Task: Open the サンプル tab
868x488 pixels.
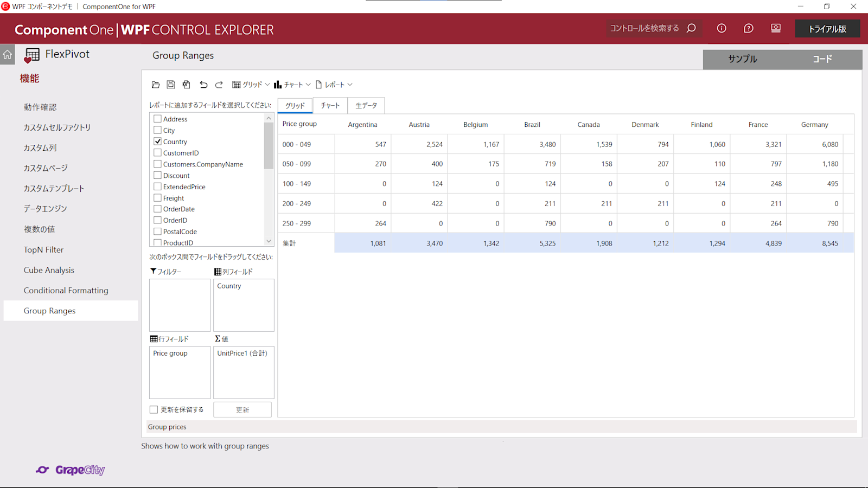Action: click(x=743, y=59)
